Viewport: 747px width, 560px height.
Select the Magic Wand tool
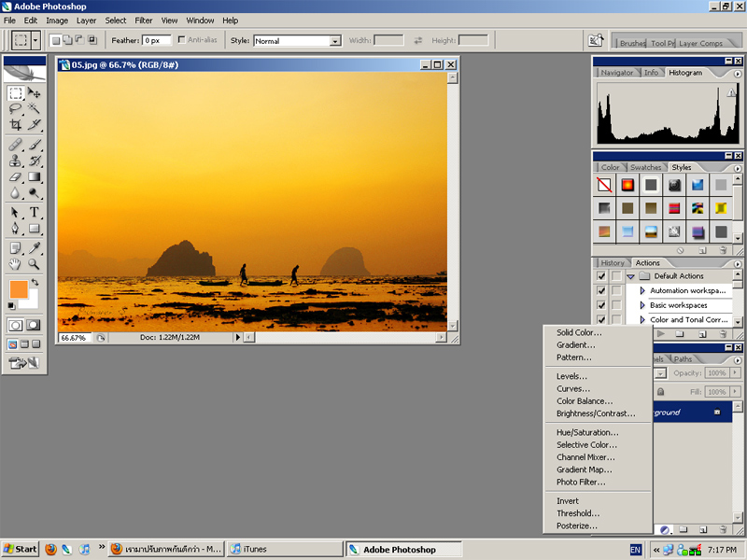35,108
